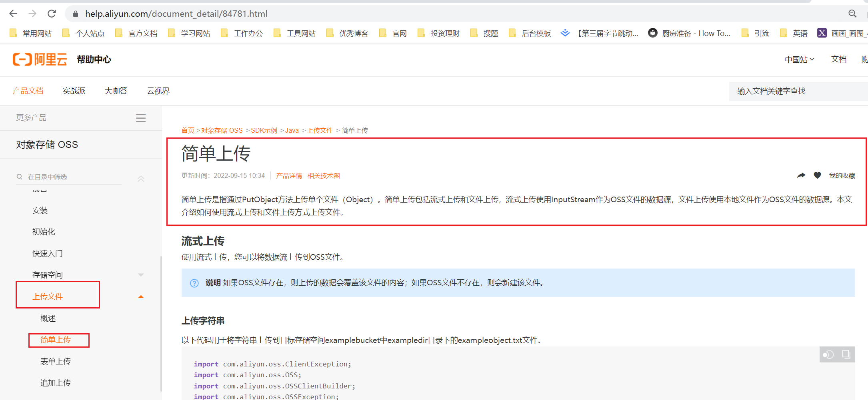
Task: Copy the code with the copy icon
Action: (x=846, y=354)
